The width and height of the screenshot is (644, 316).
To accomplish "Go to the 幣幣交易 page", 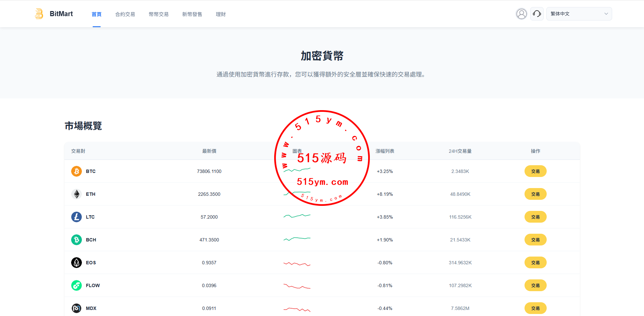I will [x=159, y=14].
